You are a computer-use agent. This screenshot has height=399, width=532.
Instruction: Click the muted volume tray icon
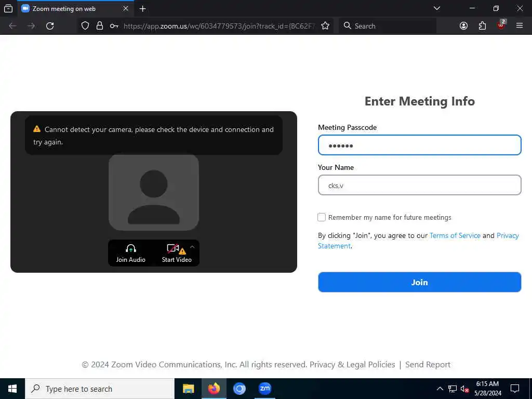pyautogui.click(x=464, y=389)
